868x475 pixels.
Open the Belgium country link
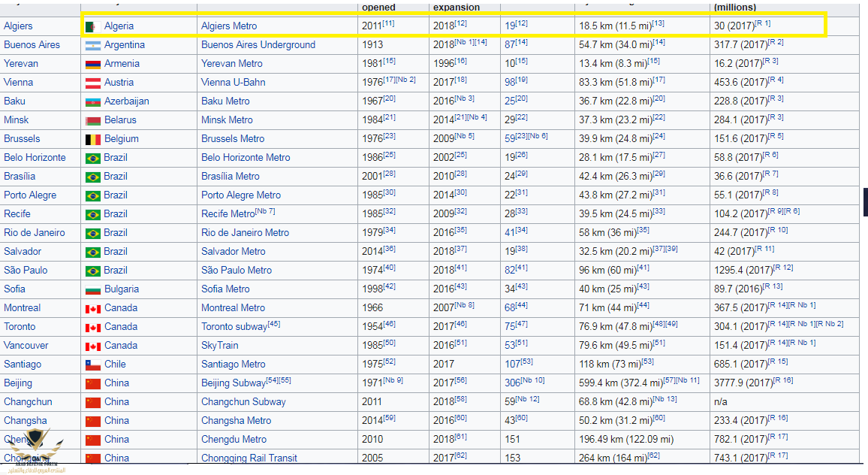[121, 139]
